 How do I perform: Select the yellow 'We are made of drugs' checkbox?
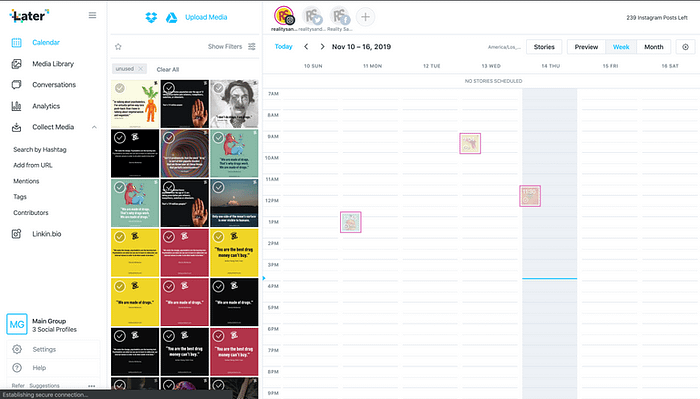pos(120,286)
